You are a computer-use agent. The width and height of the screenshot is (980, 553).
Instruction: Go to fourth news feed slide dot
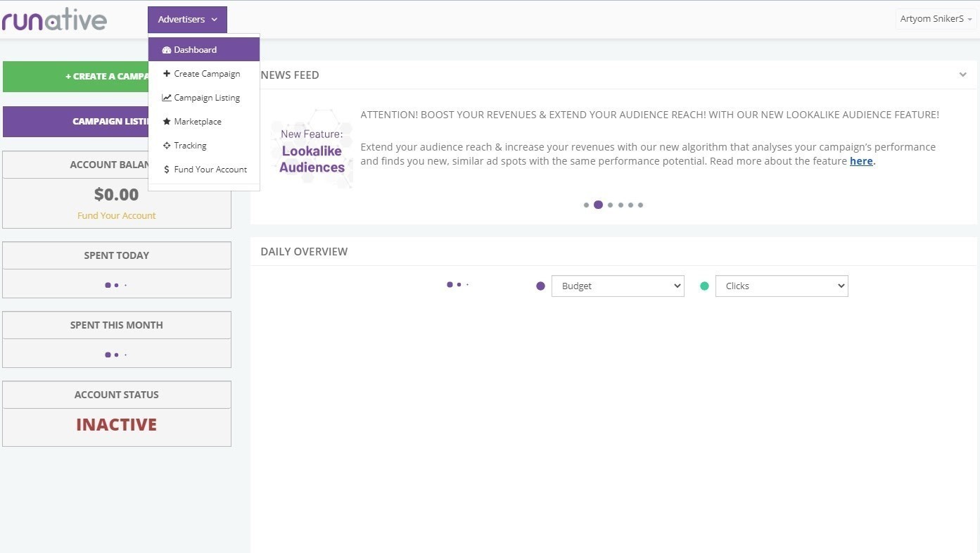coord(621,205)
